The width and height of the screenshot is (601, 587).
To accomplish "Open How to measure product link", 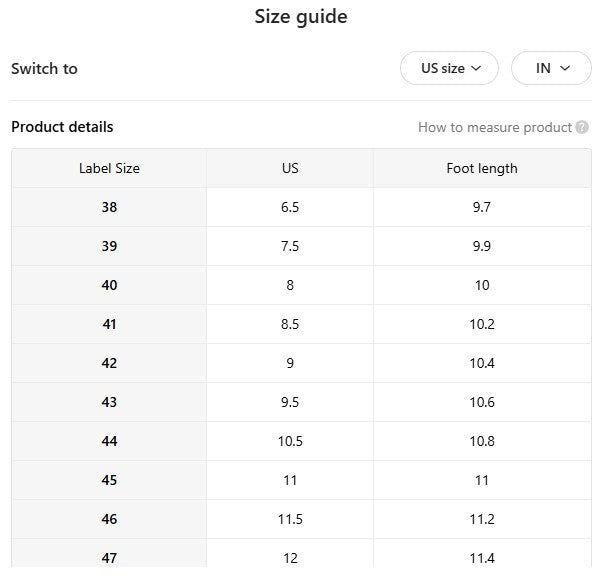I will point(494,128).
